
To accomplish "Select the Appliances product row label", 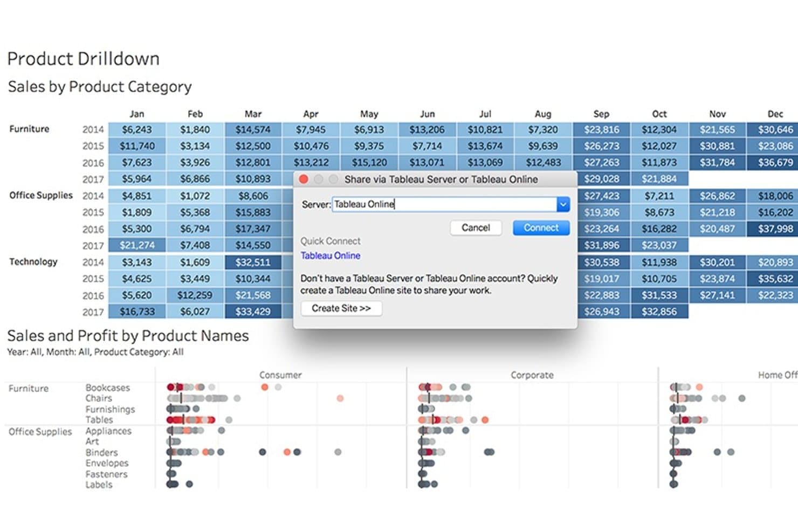I will [x=108, y=431].
